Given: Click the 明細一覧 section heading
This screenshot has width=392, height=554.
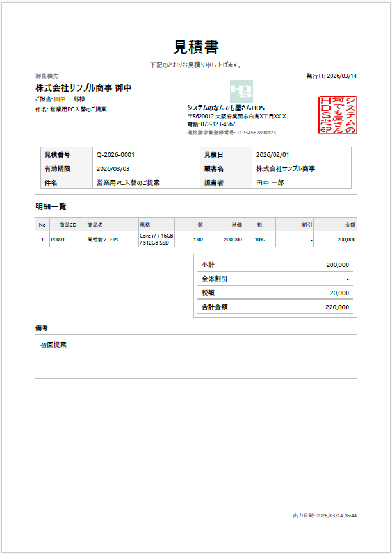Looking at the screenshot, I should (x=51, y=207).
